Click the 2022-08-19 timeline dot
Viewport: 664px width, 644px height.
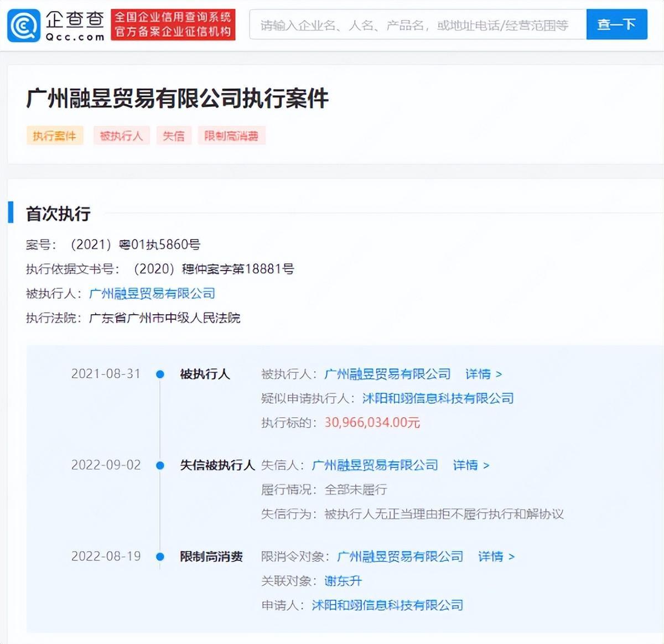pyautogui.click(x=160, y=557)
